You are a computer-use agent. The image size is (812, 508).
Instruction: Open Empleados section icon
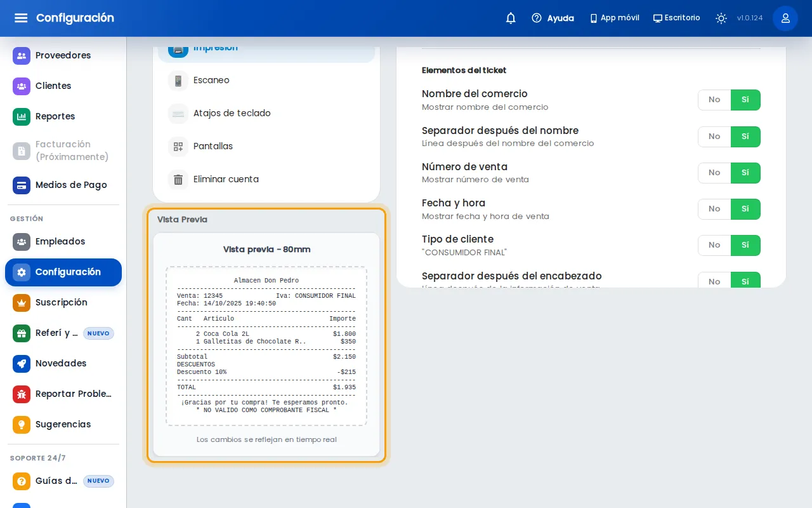(22, 241)
